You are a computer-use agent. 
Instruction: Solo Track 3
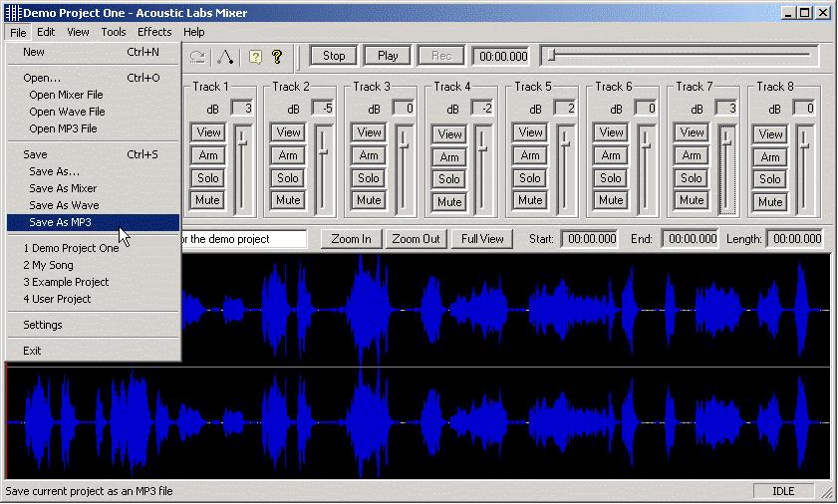point(369,178)
